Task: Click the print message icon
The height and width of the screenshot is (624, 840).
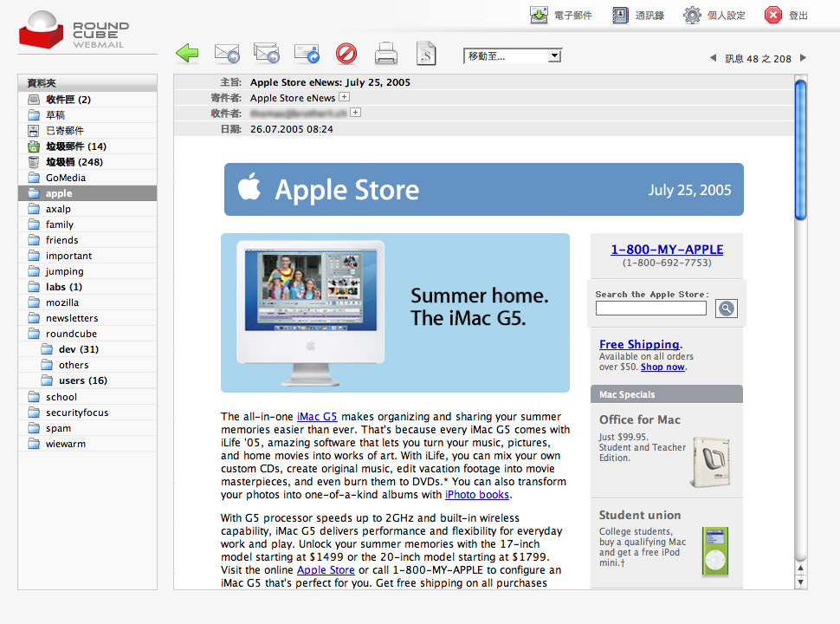Action: 385,54
